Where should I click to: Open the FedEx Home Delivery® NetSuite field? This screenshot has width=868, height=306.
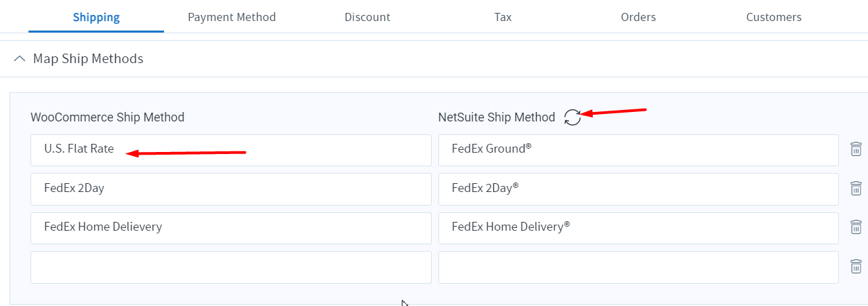coord(638,228)
